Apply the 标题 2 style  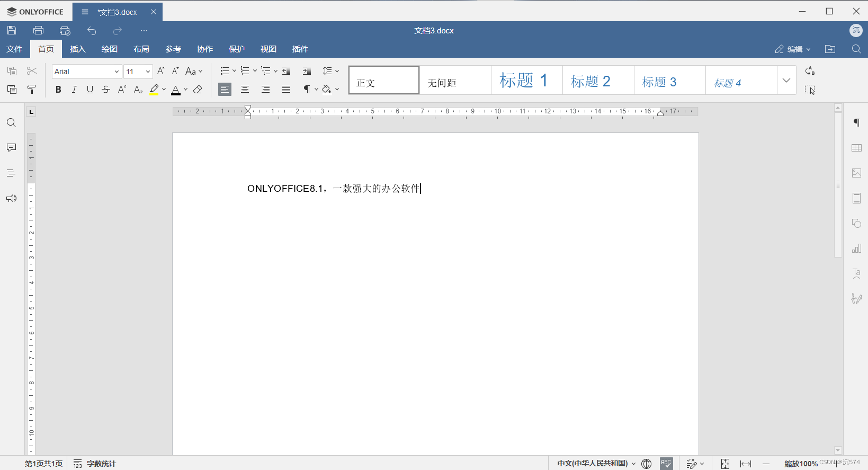click(x=598, y=80)
